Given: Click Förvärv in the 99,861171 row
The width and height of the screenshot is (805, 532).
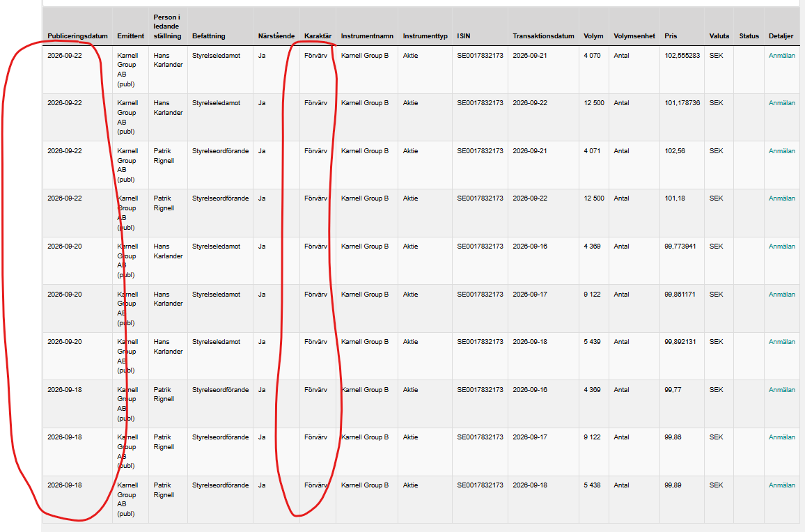Looking at the screenshot, I should pyautogui.click(x=315, y=295).
